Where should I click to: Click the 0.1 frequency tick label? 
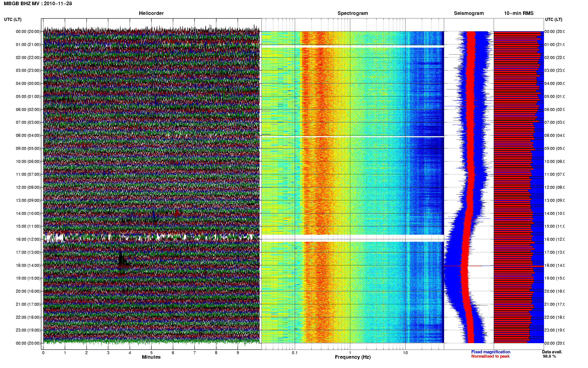(295, 353)
